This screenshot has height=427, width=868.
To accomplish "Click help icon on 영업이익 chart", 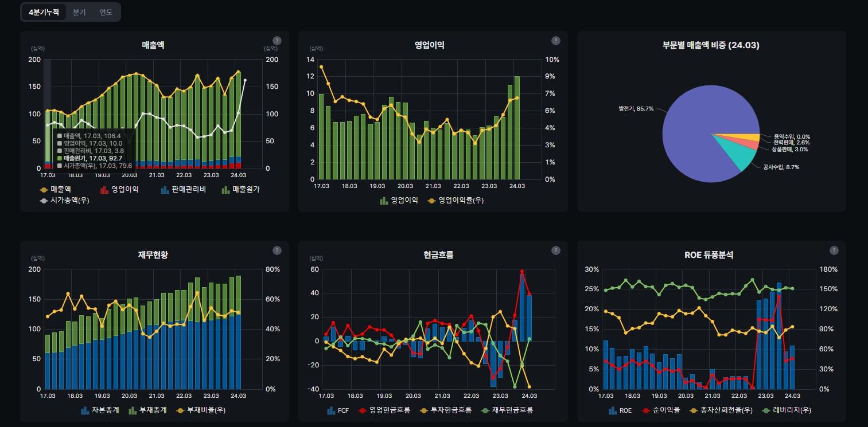I will point(555,41).
